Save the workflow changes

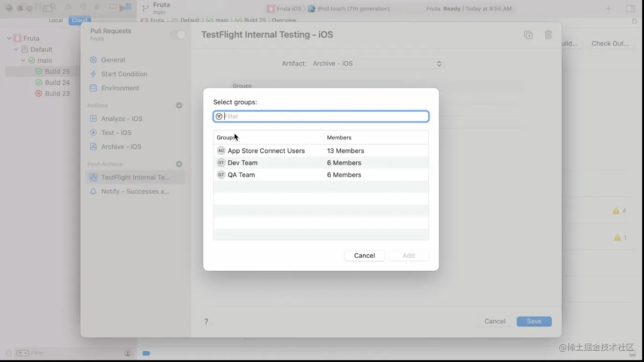[534, 321]
